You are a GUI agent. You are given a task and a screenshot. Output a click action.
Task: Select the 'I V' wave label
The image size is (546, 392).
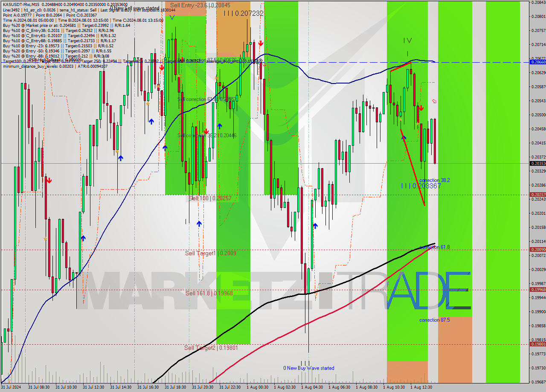tap(407, 40)
